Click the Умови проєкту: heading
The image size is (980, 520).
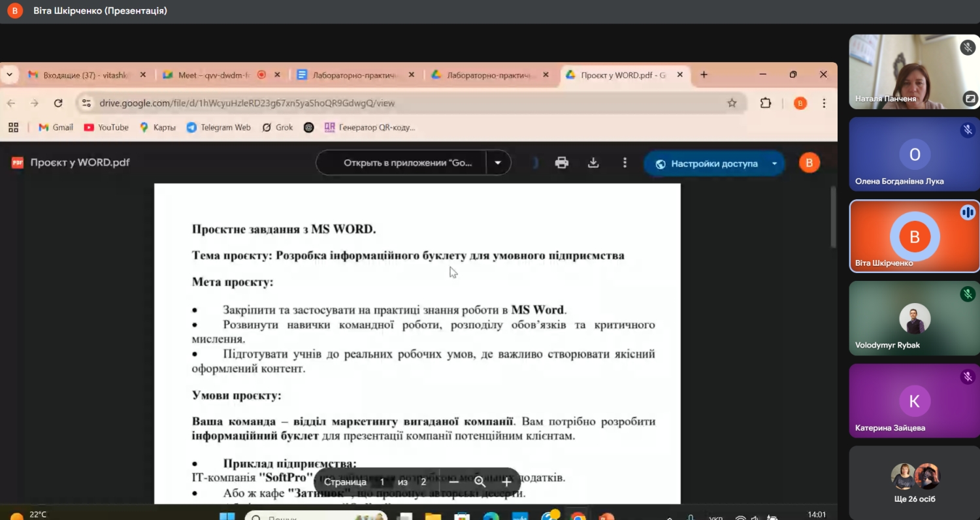(x=237, y=395)
